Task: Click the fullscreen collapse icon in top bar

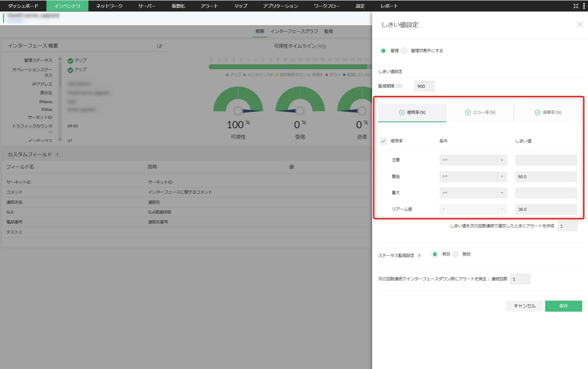Action: 576,6
